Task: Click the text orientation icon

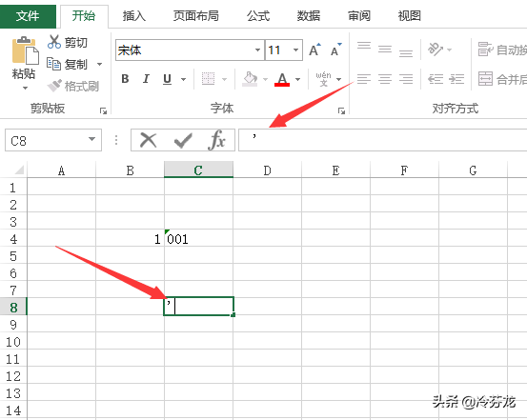Action: click(x=436, y=50)
